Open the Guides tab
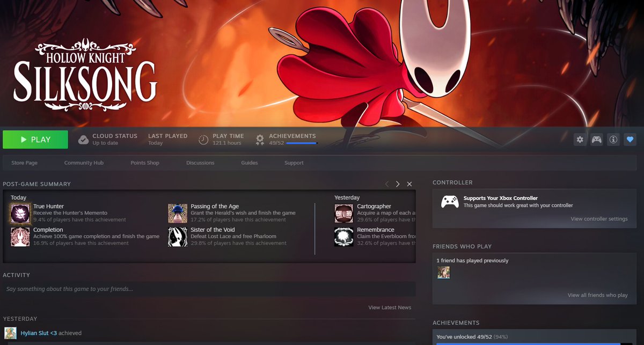644x345 pixels. click(x=250, y=163)
